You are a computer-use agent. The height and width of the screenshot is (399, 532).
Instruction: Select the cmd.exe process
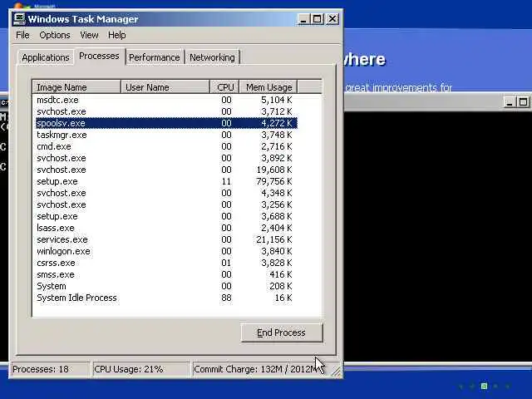166,146
